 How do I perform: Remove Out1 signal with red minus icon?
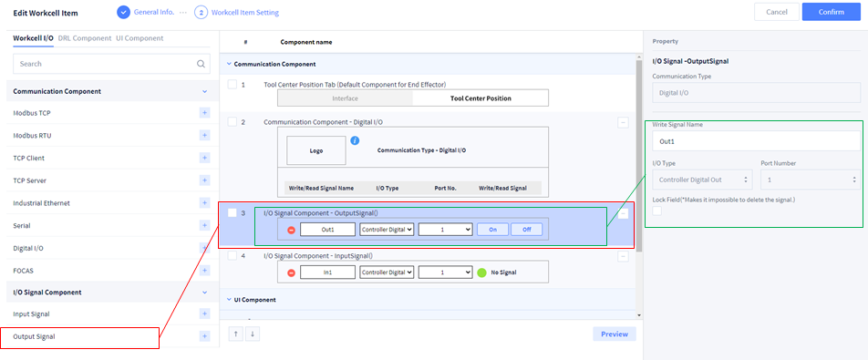[x=291, y=230]
